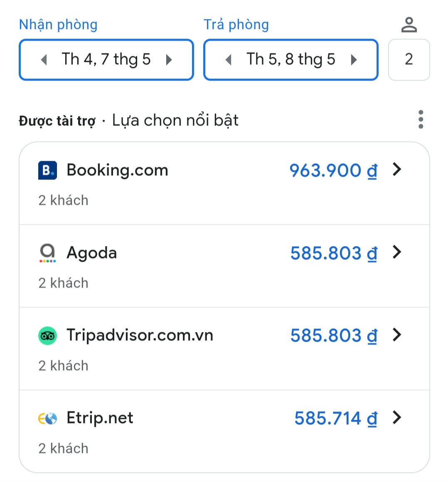The height and width of the screenshot is (482, 448).
Task: Advance check-out date forward one day
Action: 354,60
